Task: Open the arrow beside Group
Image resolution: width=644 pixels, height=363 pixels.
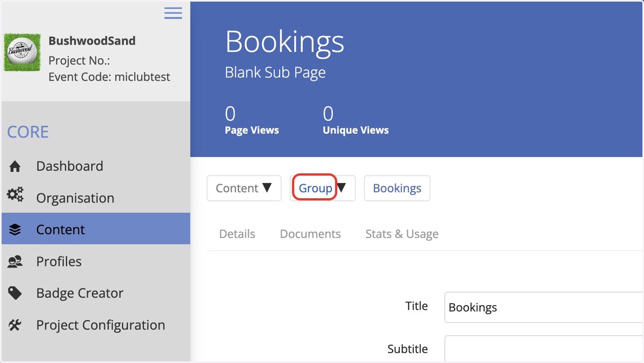Action: [341, 187]
